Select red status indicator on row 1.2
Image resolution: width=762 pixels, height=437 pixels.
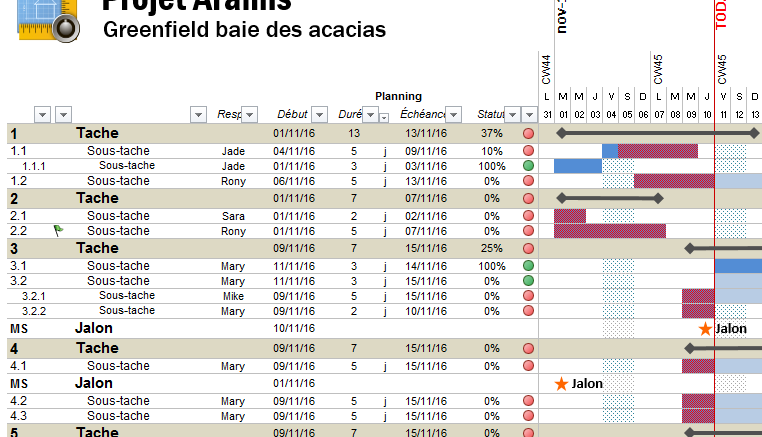[528, 181]
